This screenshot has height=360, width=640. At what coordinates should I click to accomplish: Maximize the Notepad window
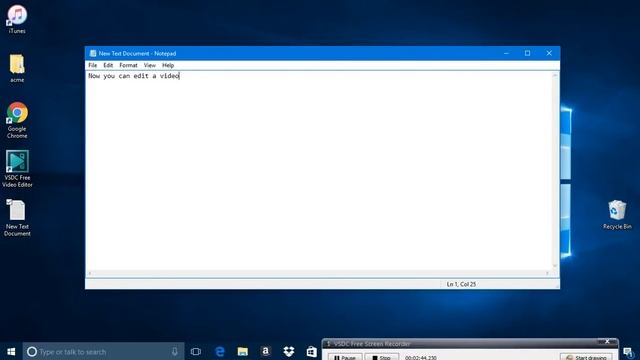coord(527,53)
